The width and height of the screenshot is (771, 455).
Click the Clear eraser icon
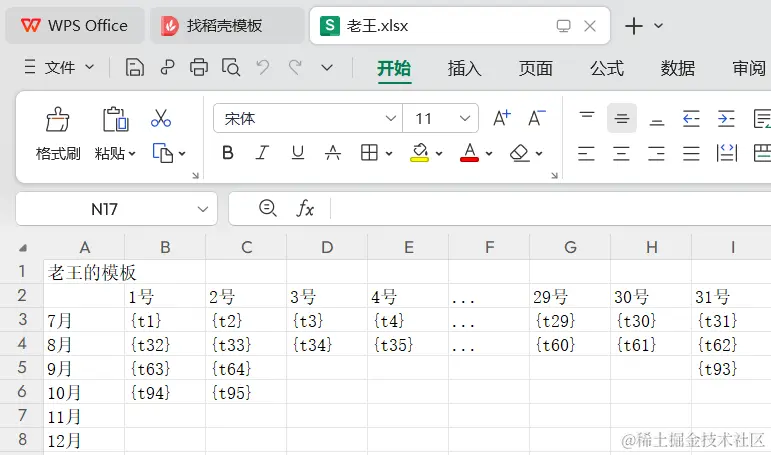(520, 153)
